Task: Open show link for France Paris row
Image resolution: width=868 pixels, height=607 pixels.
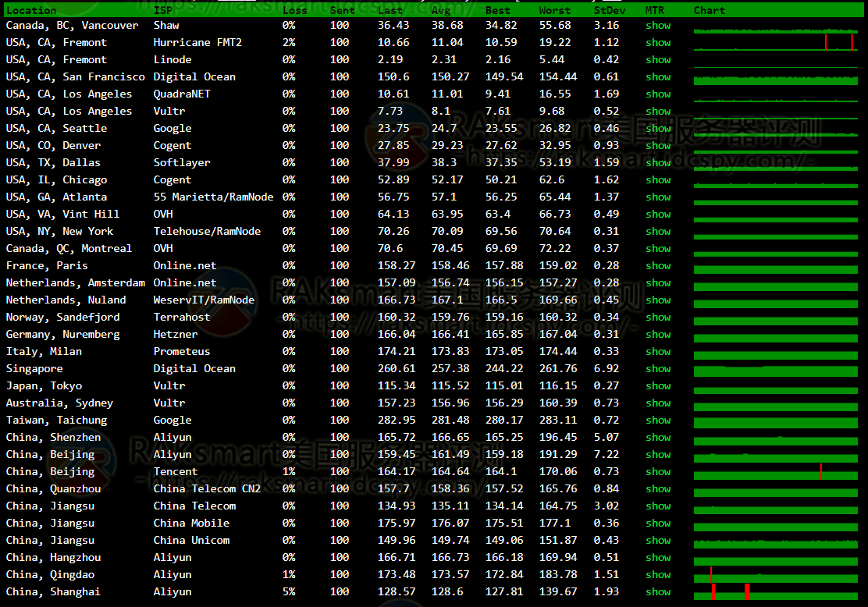Action: [x=658, y=265]
